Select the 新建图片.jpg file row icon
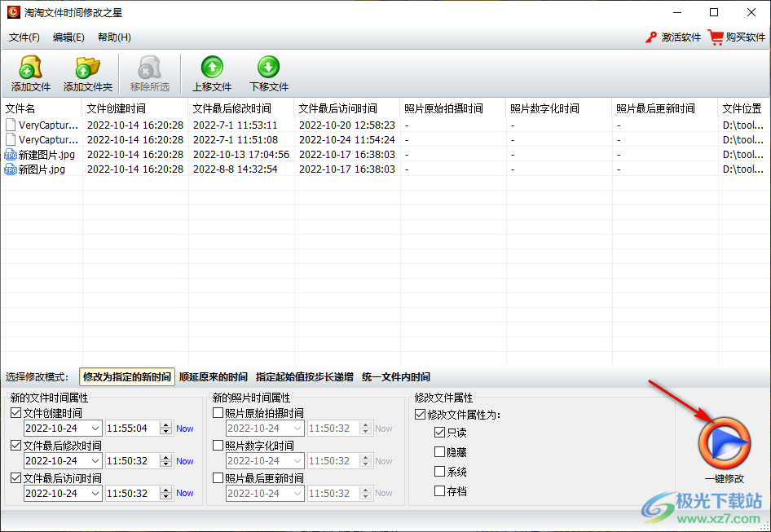 tap(11, 155)
